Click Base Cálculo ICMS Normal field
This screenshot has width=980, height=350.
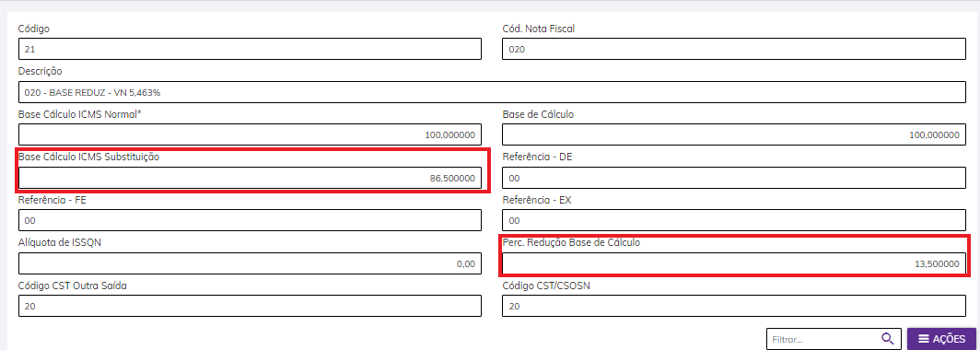click(x=250, y=135)
